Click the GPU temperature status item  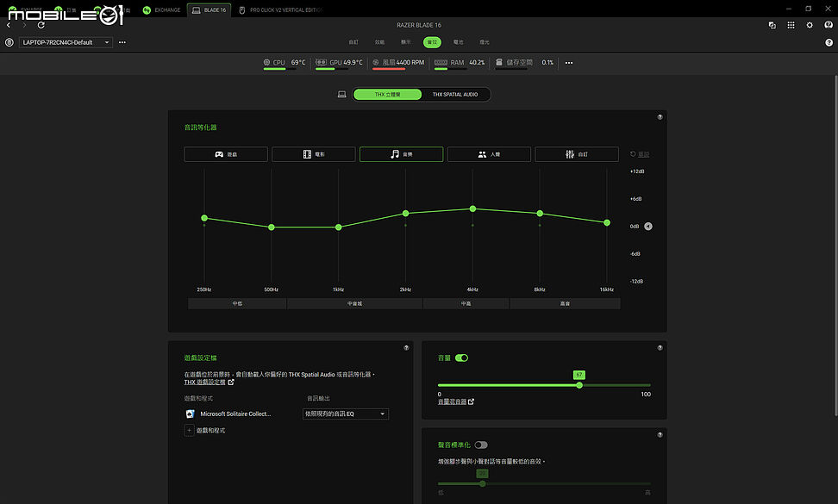click(339, 64)
